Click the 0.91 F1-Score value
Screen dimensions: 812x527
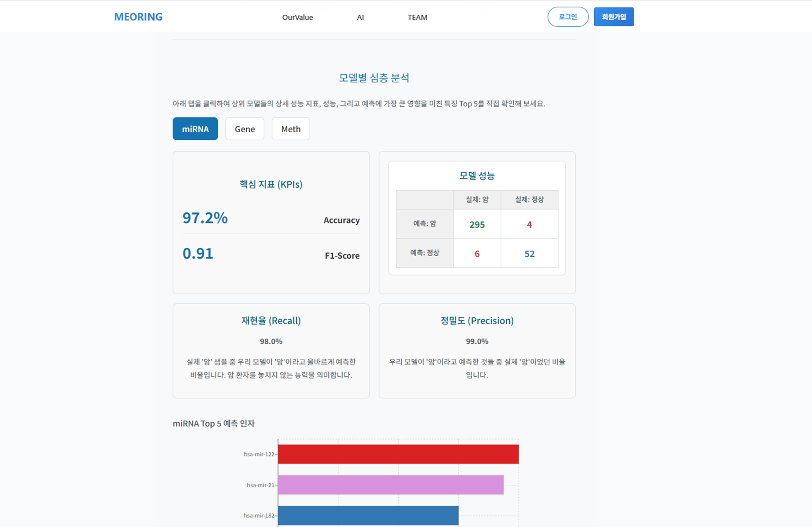[x=198, y=254]
